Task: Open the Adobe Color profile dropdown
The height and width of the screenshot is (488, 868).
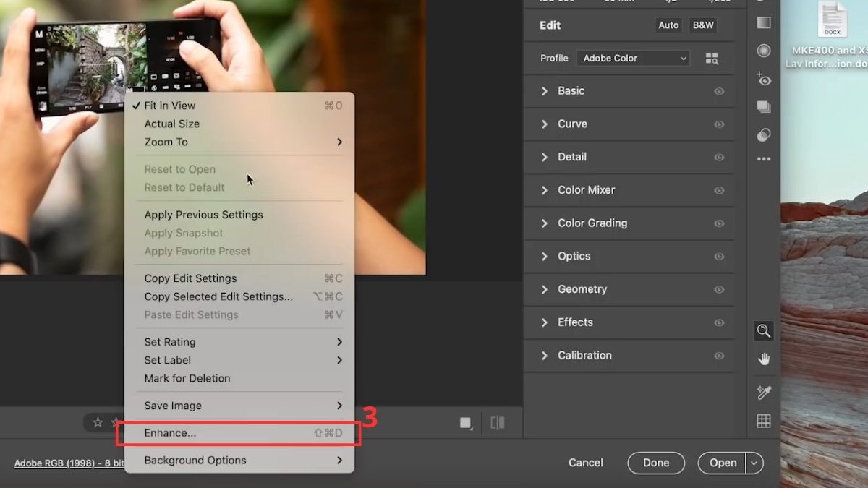Action: point(633,59)
